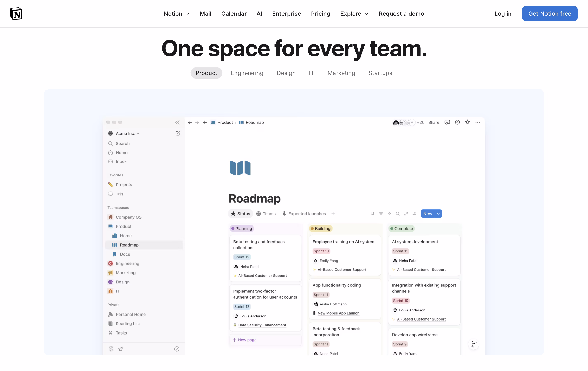Image resolution: width=588 pixels, height=371 pixels.
Task: Click the large Roadmap map page icon
Action: point(240,168)
